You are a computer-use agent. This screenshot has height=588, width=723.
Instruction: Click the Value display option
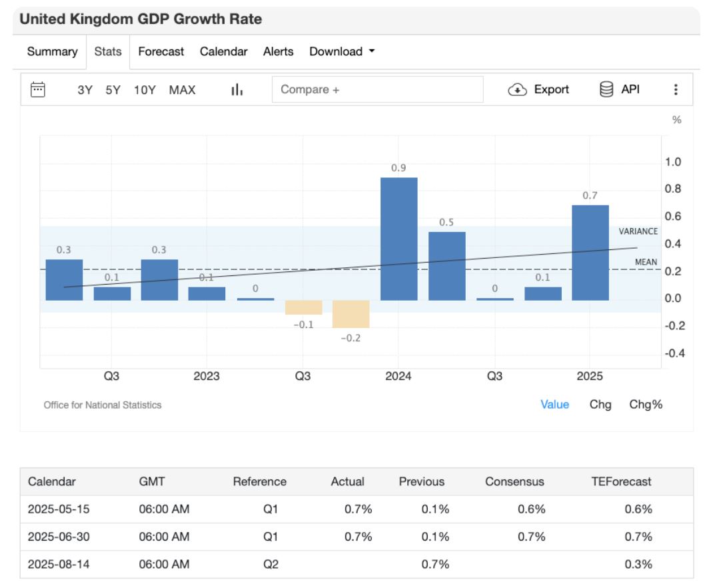pos(554,404)
